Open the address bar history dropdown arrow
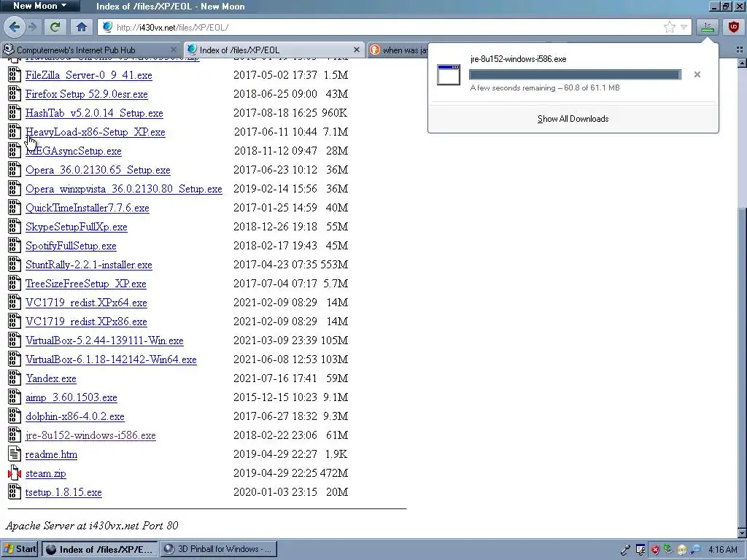Screen dimensions: 747x560 point(684,28)
